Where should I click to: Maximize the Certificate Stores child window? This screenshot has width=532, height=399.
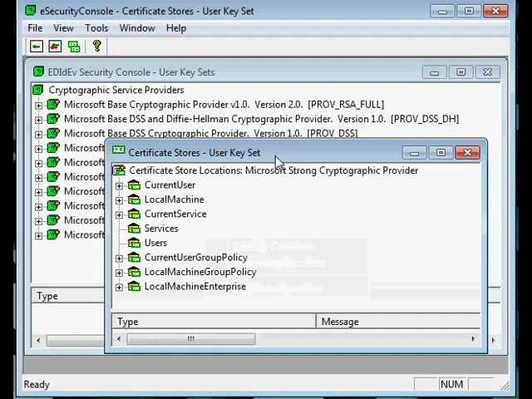[x=441, y=153]
